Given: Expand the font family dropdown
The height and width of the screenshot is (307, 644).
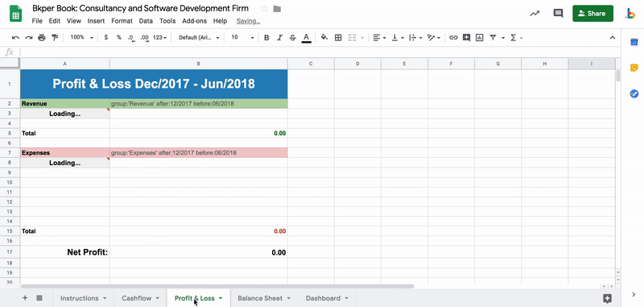Looking at the screenshot, I should click(199, 37).
